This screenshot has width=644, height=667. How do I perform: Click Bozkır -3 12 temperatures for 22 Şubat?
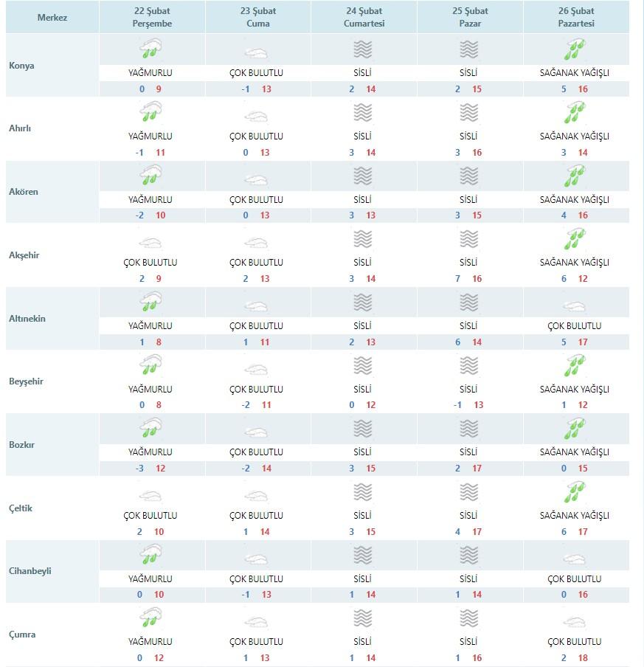tap(150, 469)
